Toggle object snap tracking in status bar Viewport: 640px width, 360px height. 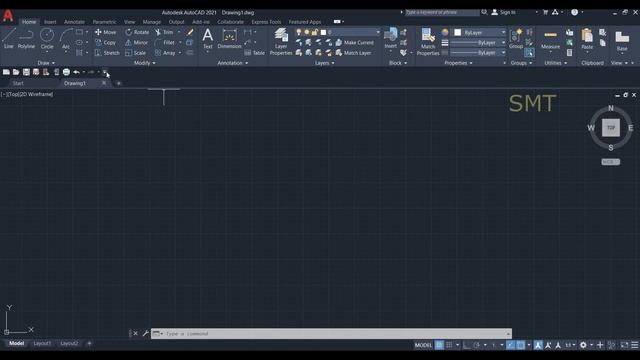pyautogui.click(x=511, y=345)
